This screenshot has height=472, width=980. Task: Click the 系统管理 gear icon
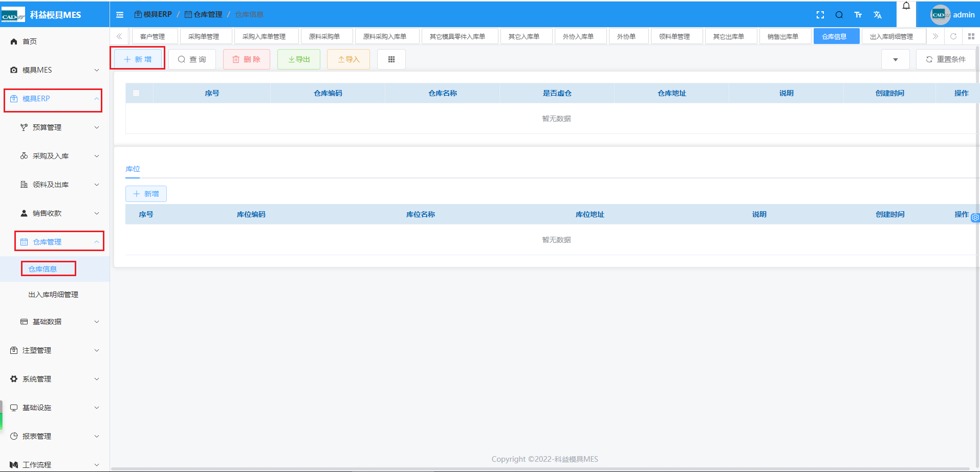(x=14, y=379)
